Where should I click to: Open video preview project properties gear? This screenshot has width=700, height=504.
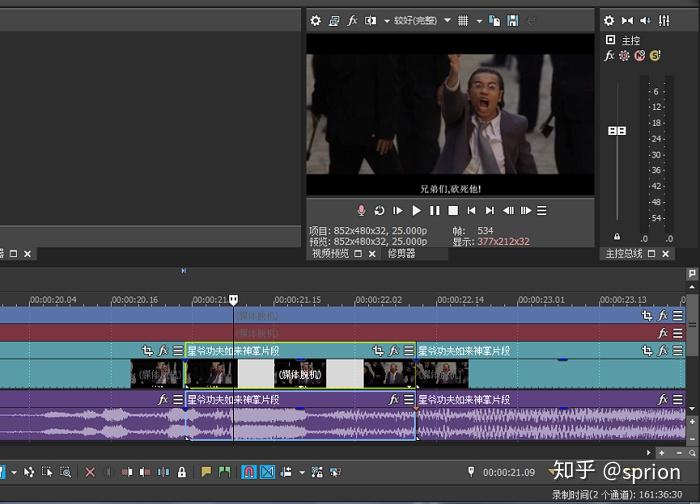(x=315, y=21)
